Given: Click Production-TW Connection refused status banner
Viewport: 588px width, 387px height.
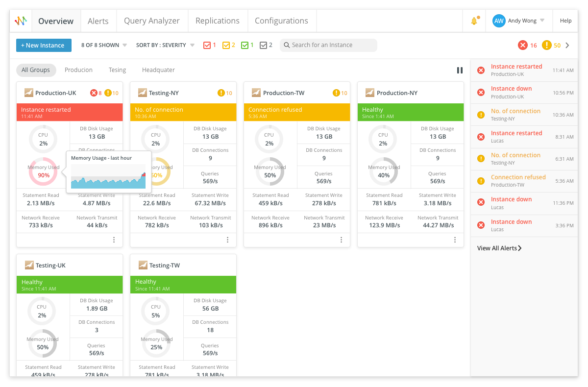Looking at the screenshot, I should click(x=297, y=112).
